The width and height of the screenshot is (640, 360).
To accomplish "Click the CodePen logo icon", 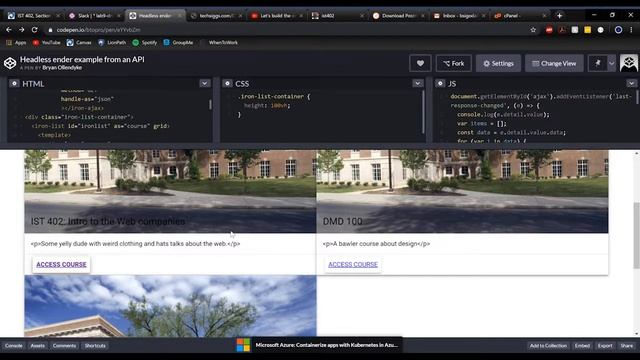I will point(10,63).
